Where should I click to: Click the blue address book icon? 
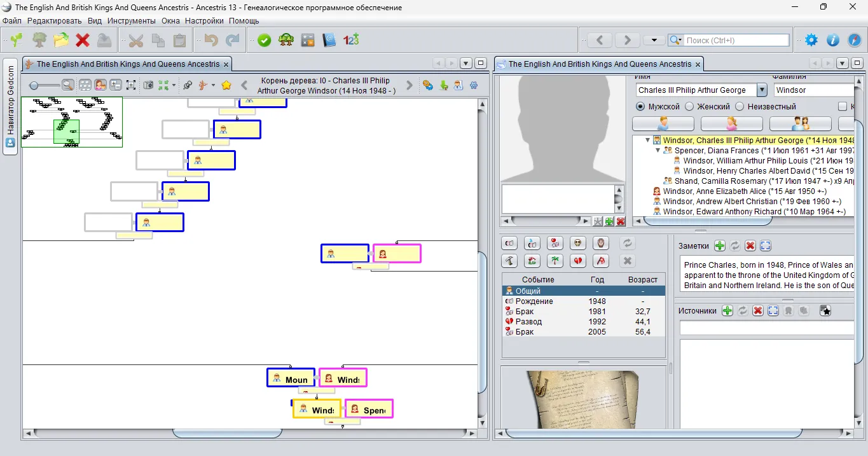click(x=329, y=40)
